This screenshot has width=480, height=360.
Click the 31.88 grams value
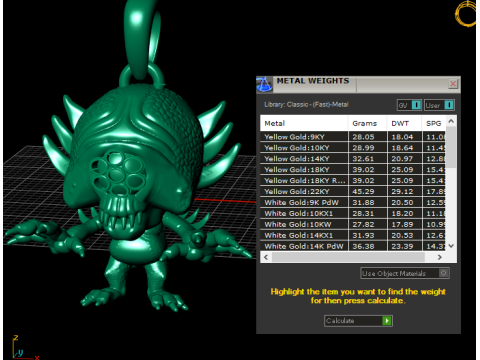click(x=363, y=203)
